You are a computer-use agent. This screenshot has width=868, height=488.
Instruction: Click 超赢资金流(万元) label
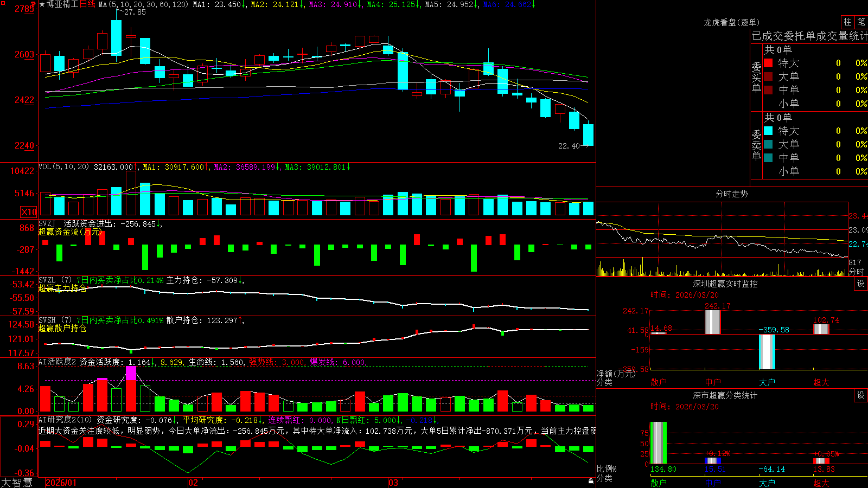tap(70, 232)
